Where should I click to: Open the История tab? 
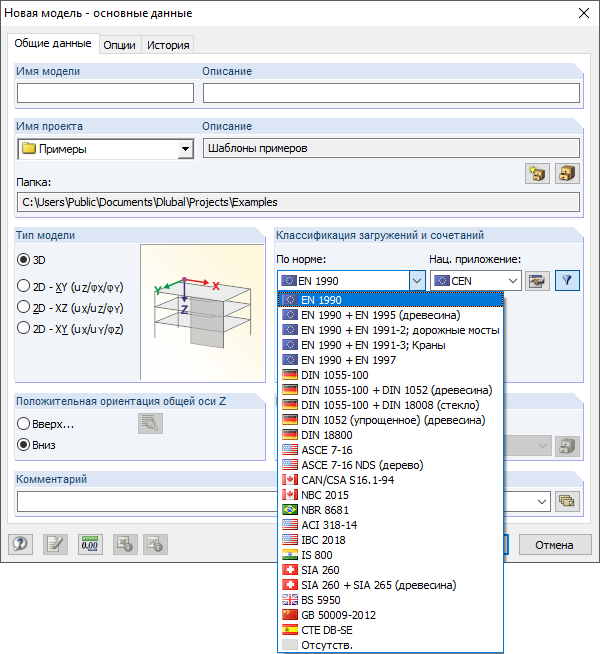168,45
